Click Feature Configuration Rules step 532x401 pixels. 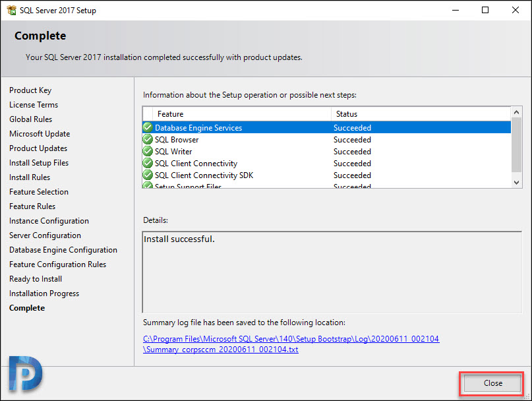(57, 264)
